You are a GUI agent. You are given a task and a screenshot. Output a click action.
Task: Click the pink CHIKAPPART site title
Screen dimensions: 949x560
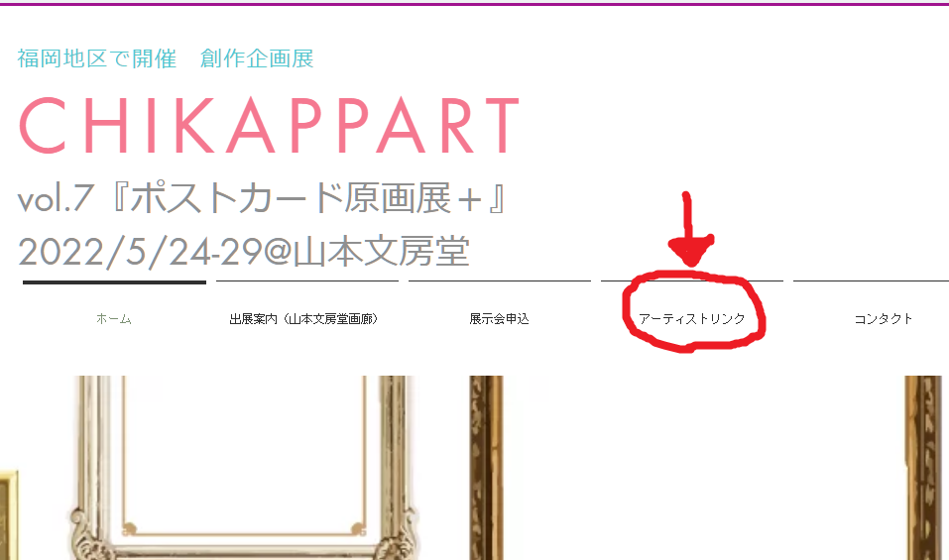coord(270,125)
